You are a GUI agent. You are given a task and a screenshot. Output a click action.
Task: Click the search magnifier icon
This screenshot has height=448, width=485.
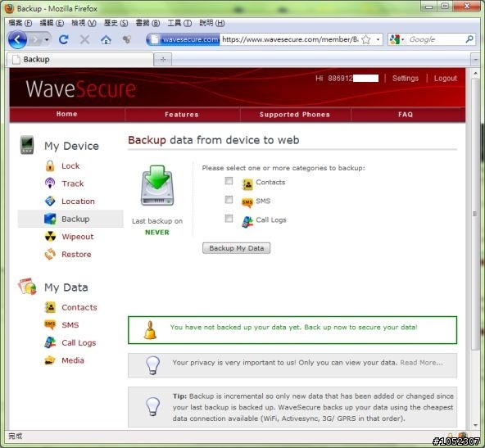pyautogui.click(x=469, y=39)
